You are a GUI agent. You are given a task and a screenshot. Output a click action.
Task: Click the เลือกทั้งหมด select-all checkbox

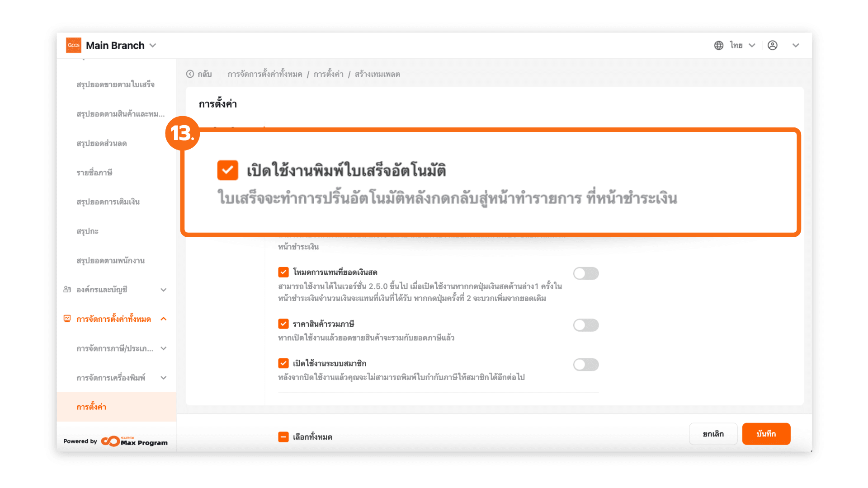pyautogui.click(x=283, y=437)
